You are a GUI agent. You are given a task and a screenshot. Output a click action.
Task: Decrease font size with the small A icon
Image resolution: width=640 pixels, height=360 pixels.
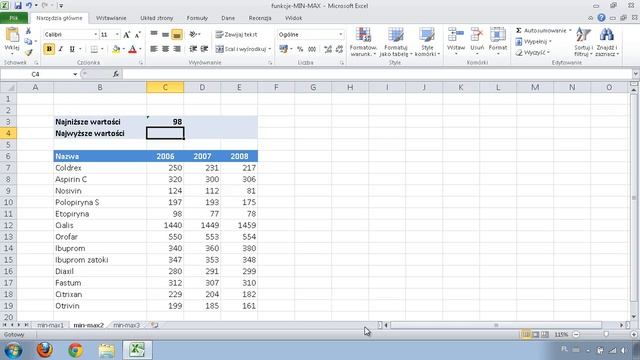[x=138, y=35]
